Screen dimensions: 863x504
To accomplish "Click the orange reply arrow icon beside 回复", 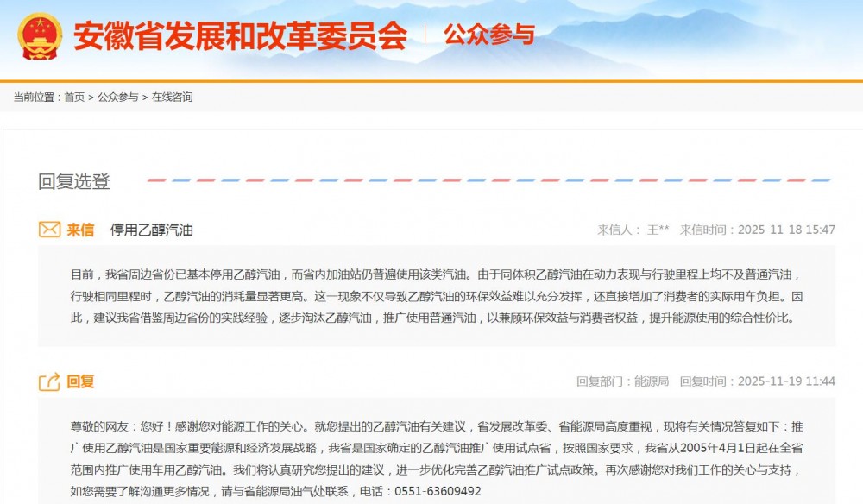I will tap(49, 381).
